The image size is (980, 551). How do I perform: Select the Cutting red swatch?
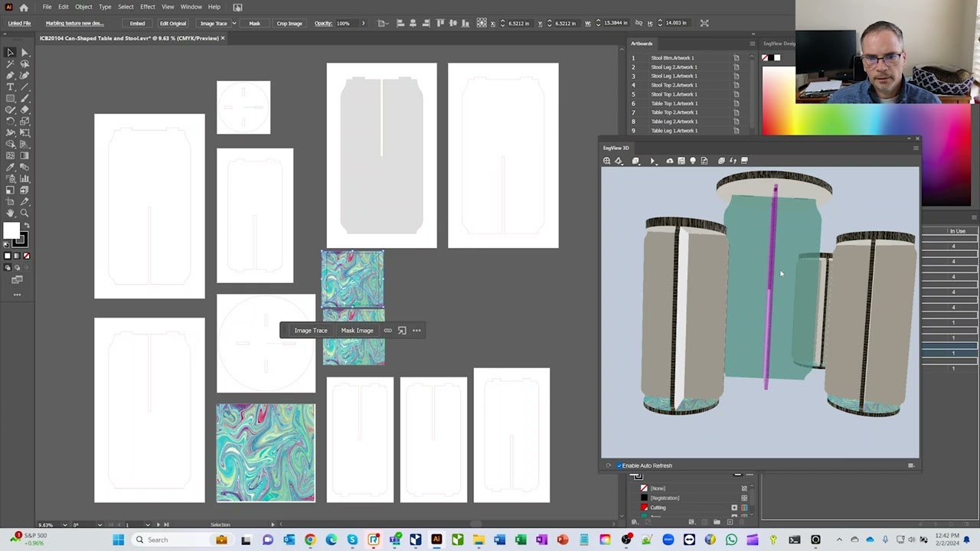click(x=644, y=507)
